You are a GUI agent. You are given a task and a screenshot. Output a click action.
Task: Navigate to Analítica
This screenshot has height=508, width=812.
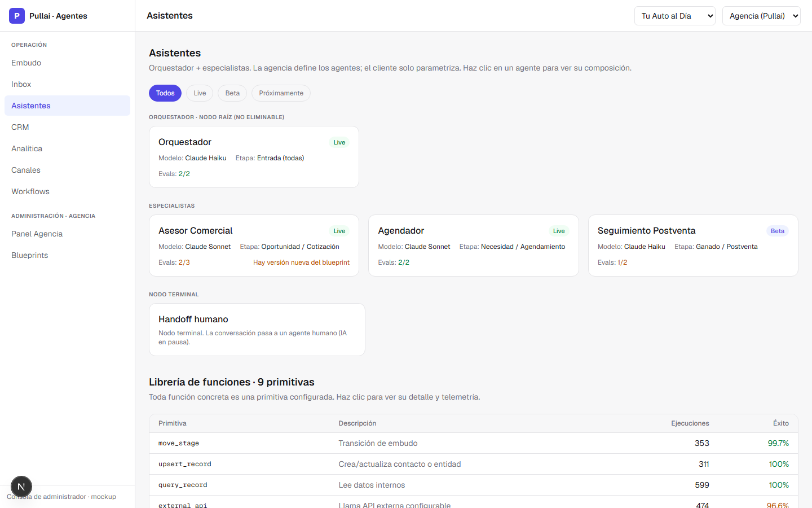[67, 148]
